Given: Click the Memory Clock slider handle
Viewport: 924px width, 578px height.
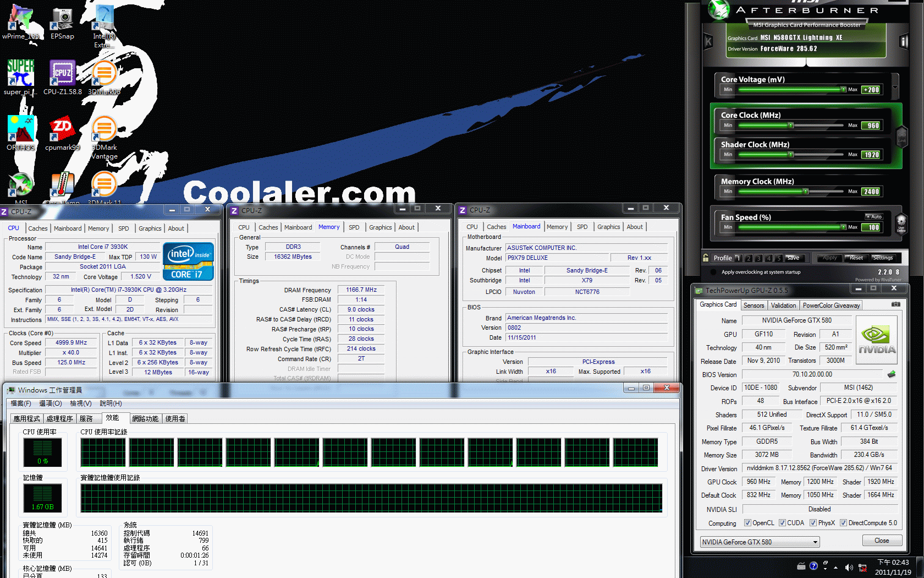Looking at the screenshot, I should click(x=806, y=192).
